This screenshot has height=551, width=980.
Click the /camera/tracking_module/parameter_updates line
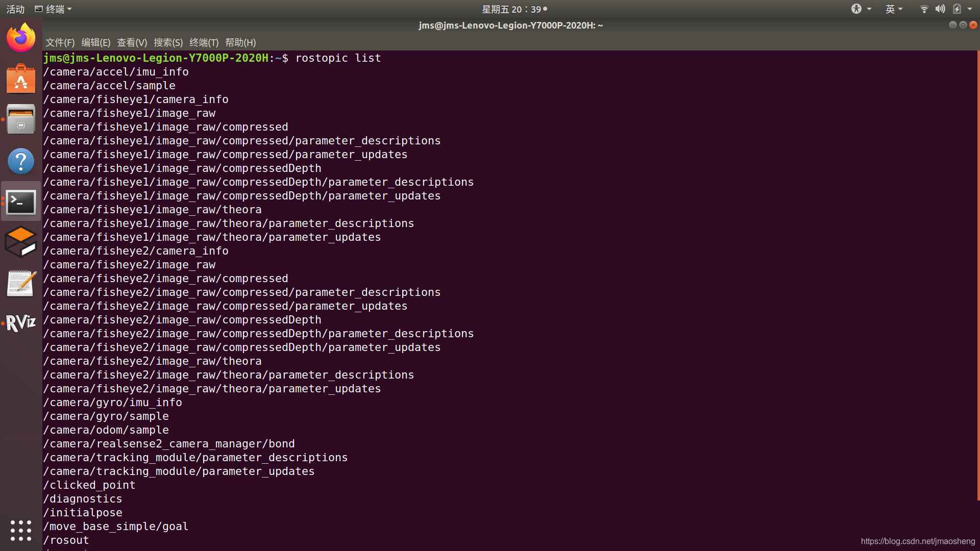[179, 471]
